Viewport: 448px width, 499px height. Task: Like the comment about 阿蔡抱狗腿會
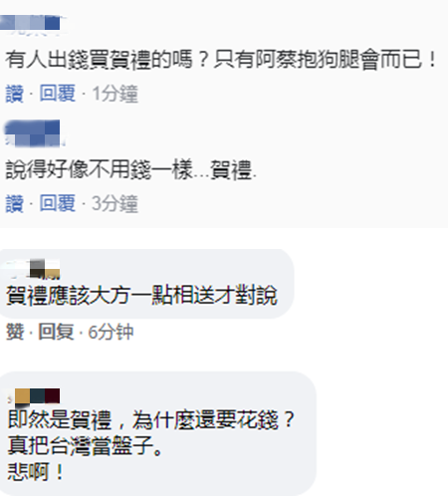tap(14, 94)
